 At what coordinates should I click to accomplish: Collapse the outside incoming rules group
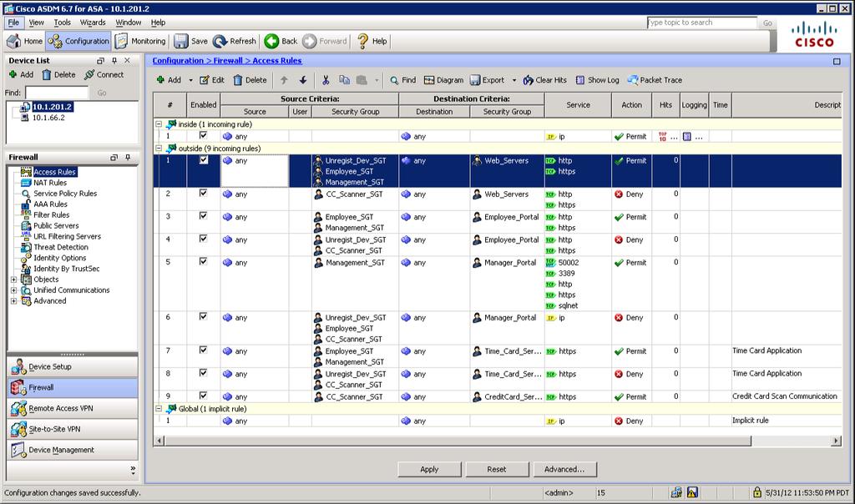(x=159, y=149)
